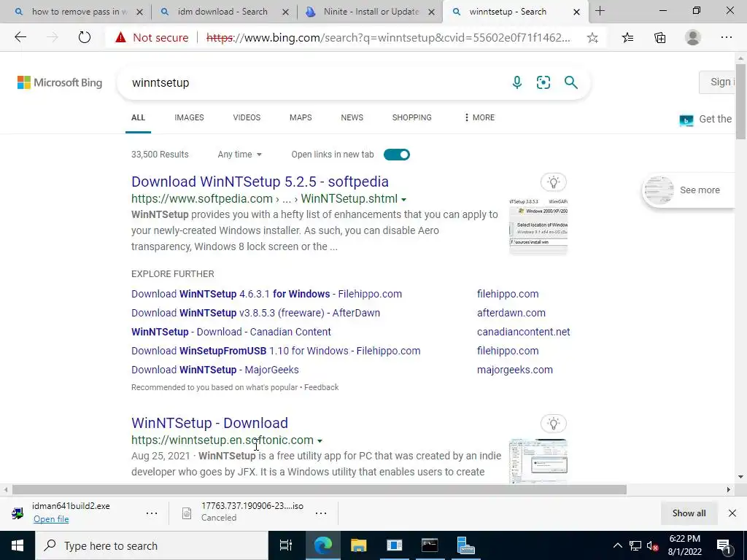The height and width of the screenshot is (560, 747).
Task: Click the Feedback link
Action: [321, 387]
